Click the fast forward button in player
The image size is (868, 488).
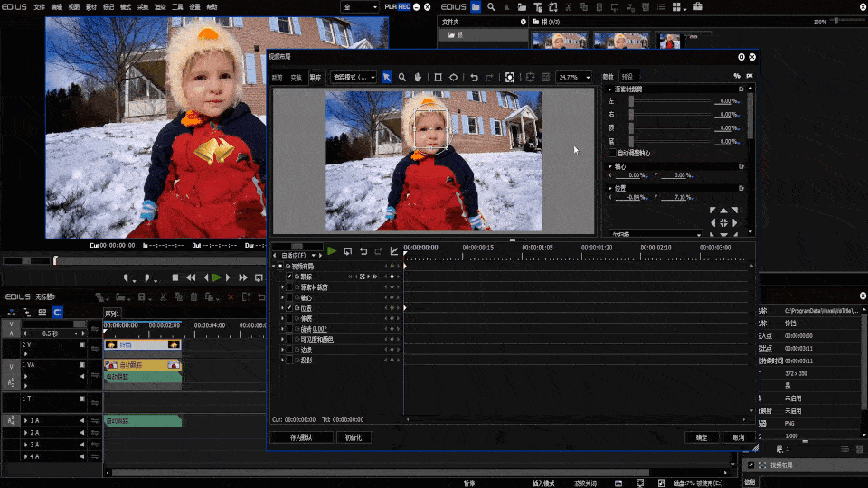[243, 277]
